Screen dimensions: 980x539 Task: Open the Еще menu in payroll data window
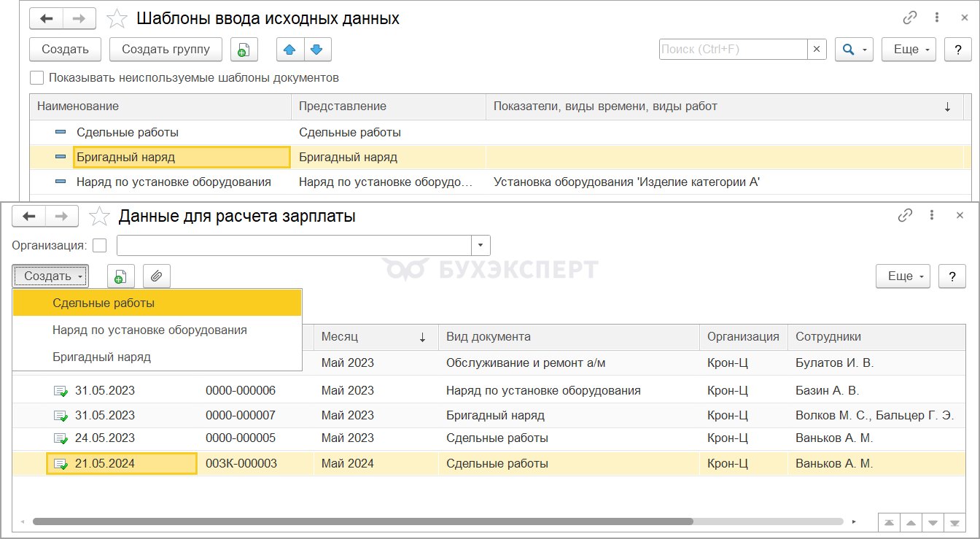(x=903, y=276)
